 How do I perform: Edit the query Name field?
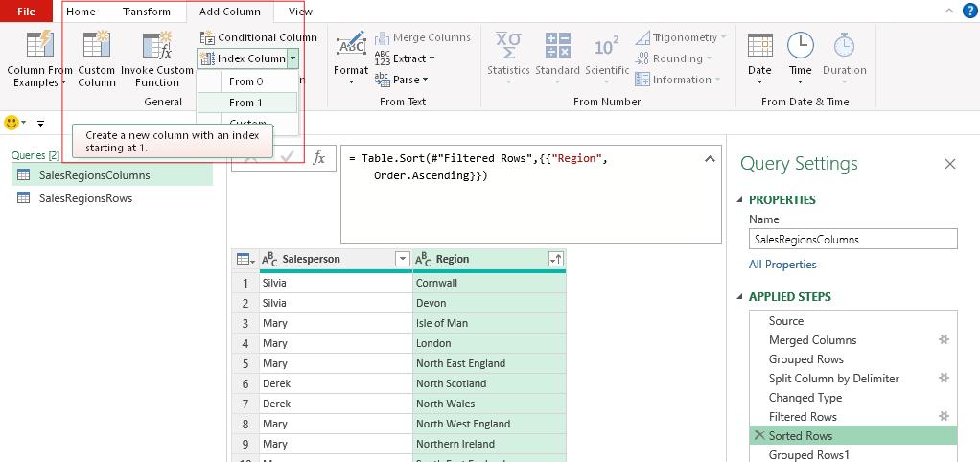853,239
